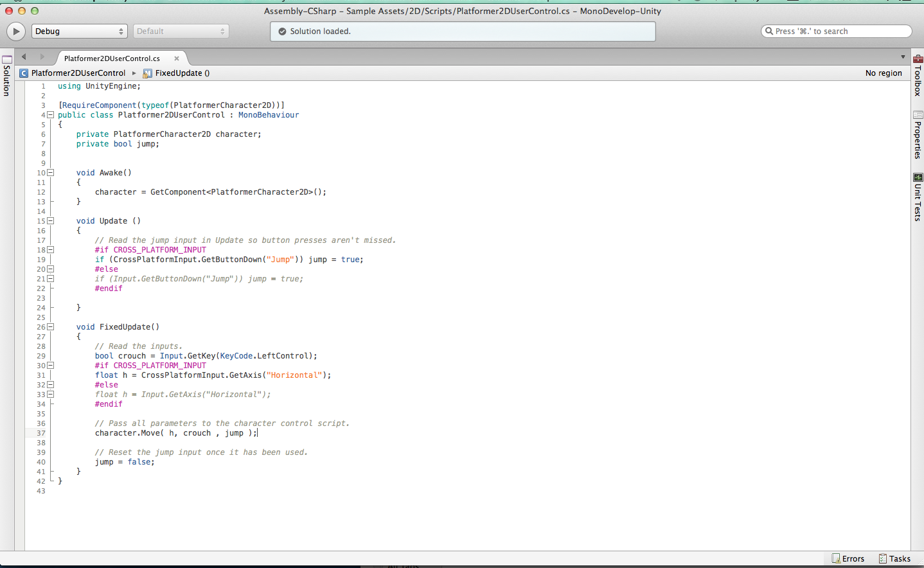Open the document tabs list arrow
924x568 pixels.
903,57
